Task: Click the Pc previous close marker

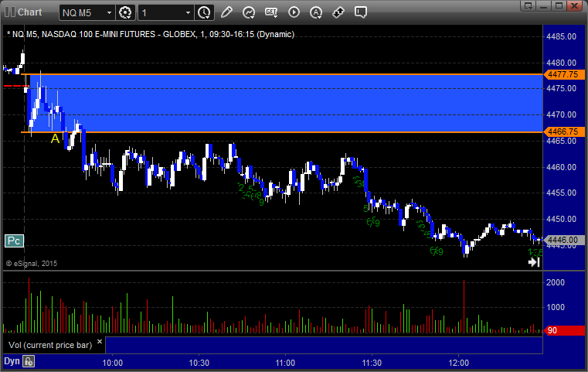Action: (x=14, y=241)
